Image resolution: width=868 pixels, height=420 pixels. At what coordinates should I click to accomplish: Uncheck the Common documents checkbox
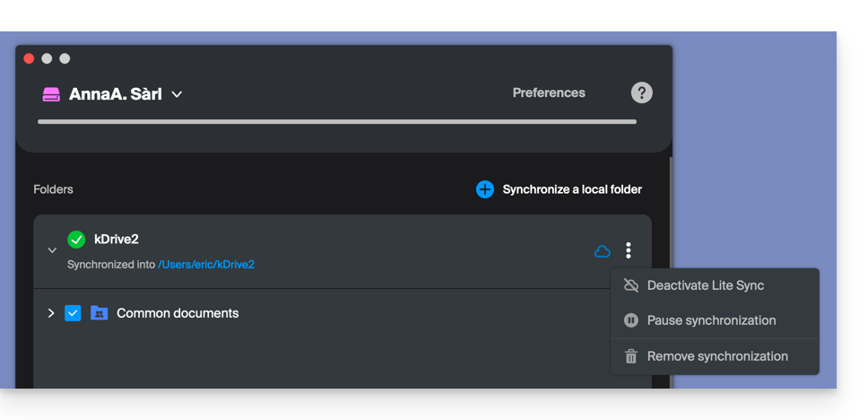73,313
